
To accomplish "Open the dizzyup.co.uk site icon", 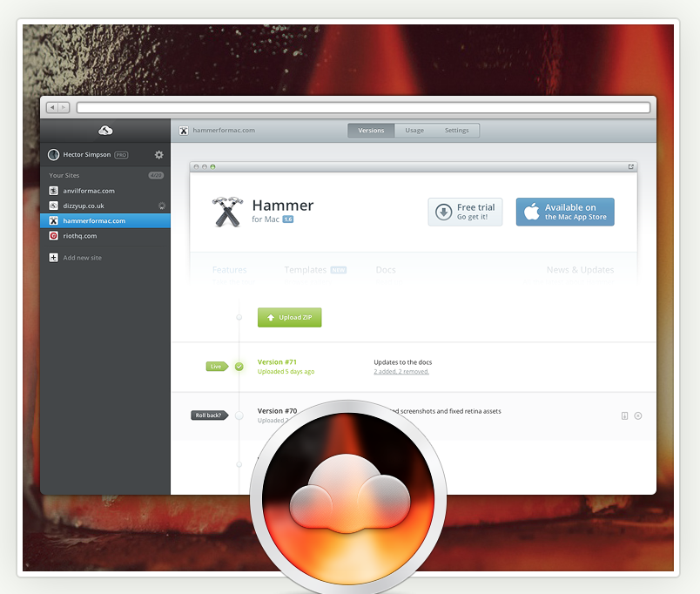I will [53, 206].
